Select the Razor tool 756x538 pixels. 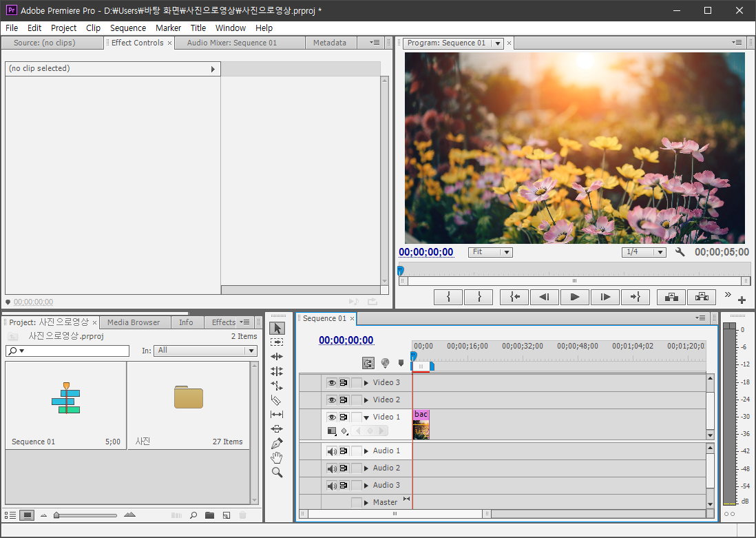(277, 400)
